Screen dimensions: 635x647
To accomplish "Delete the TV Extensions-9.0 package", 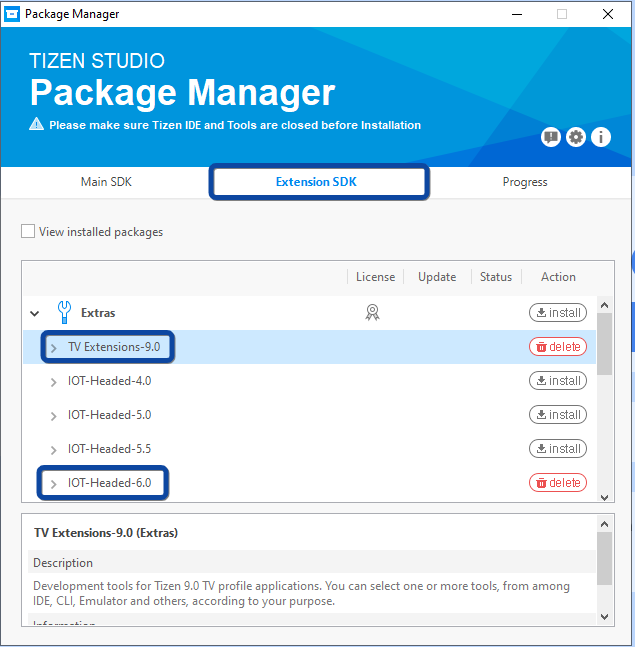I will click(558, 347).
